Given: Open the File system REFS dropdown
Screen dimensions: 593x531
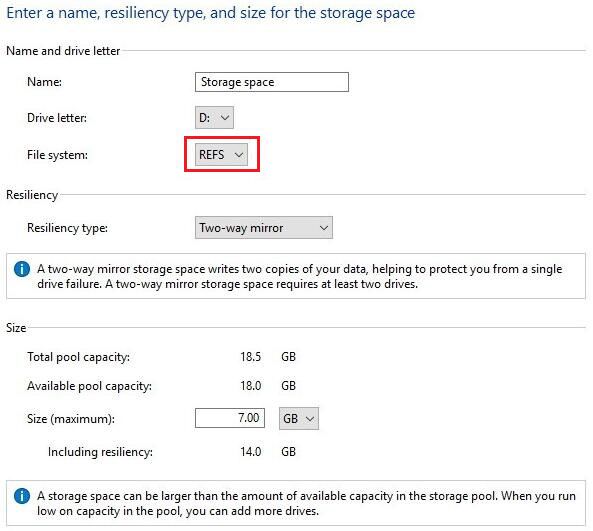Looking at the screenshot, I should pyautogui.click(x=221, y=154).
